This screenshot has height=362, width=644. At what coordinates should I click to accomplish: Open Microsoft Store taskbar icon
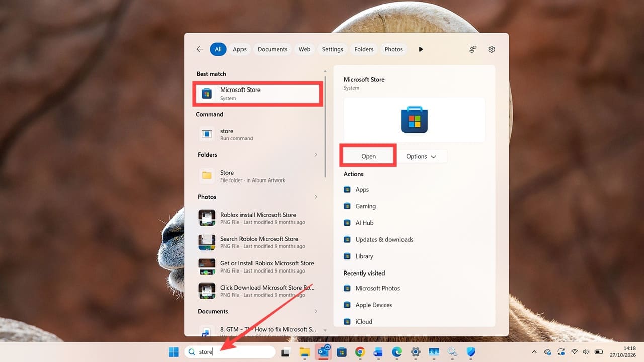coord(341,352)
